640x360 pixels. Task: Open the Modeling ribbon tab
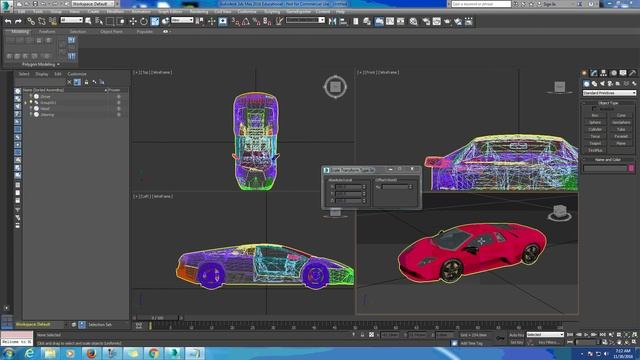20,31
